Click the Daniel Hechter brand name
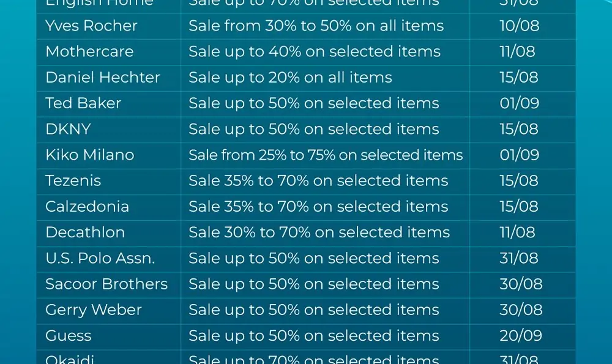612x364 pixels. point(103,77)
